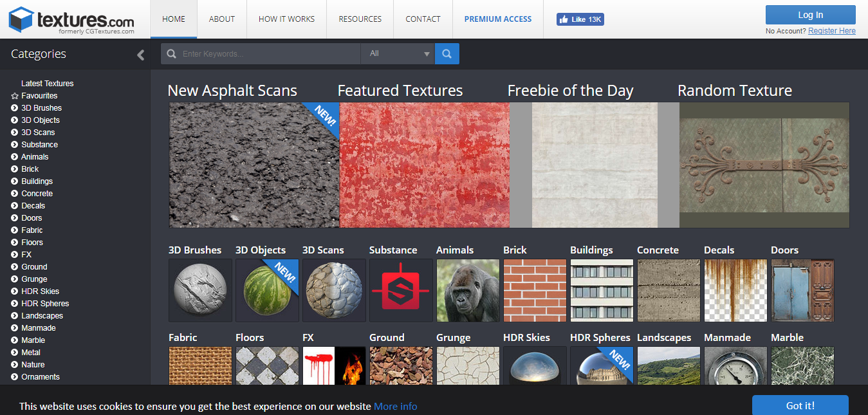Open the Concrete category thumbnail

(x=669, y=290)
